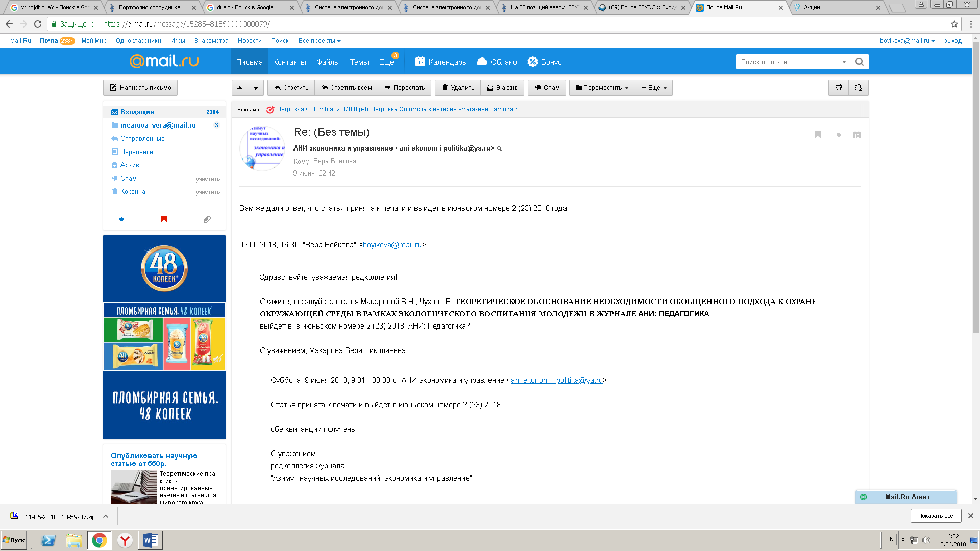The width and height of the screenshot is (980, 551).
Task: Click the translate message icon next to print
Action: [x=858, y=88]
